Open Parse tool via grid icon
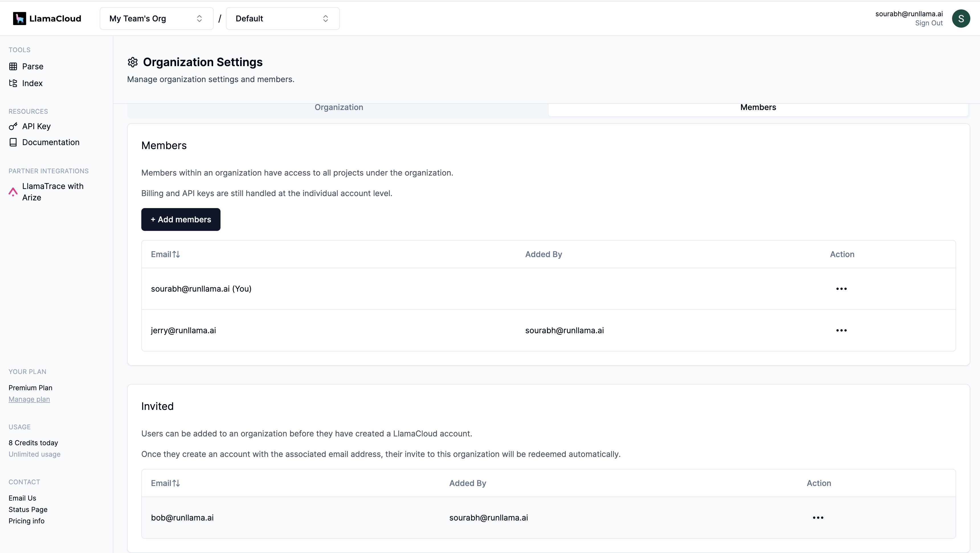Screen dimensions: 980x553 point(13,67)
